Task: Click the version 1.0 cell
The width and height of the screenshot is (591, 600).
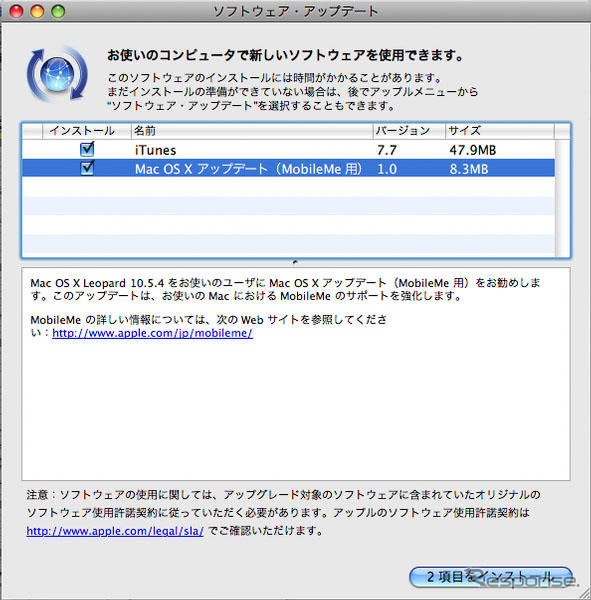Action: click(387, 169)
